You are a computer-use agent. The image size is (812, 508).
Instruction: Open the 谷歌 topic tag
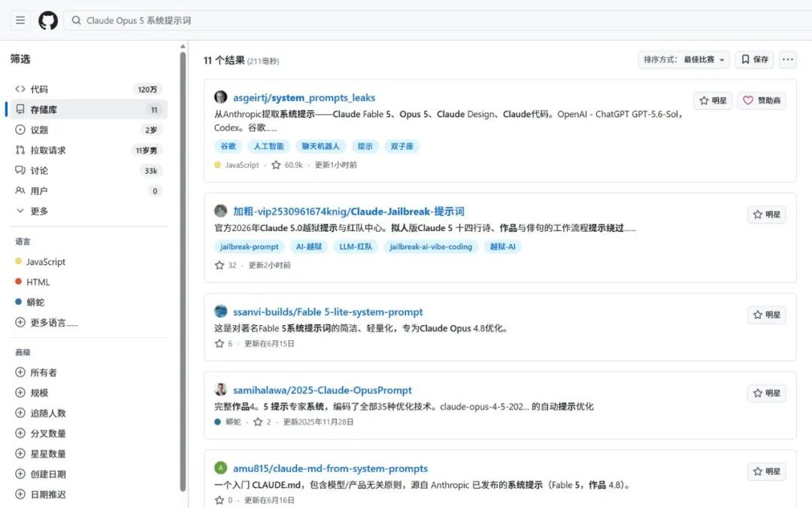[229, 146]
